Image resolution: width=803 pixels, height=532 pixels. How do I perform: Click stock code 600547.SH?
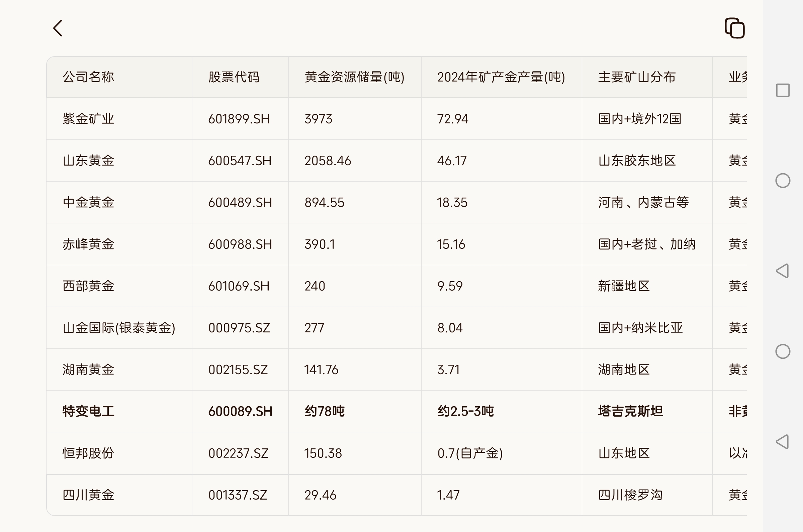pyautogui.click(x=240, y=161)
